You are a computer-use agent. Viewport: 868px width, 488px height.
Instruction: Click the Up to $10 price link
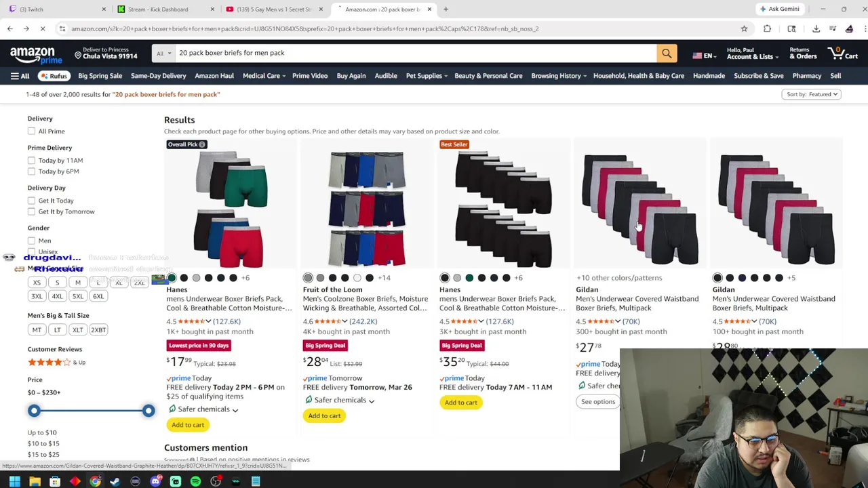point(42,432)
